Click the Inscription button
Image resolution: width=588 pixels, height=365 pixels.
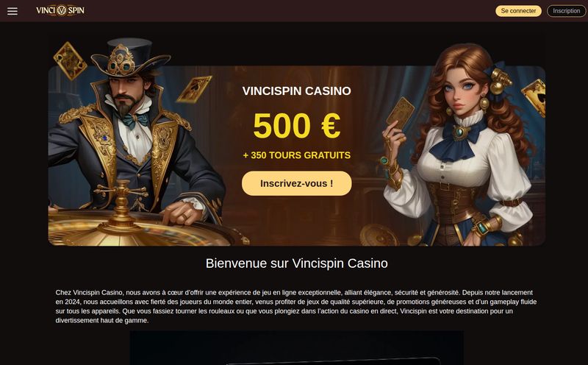(x=566, y=11)
